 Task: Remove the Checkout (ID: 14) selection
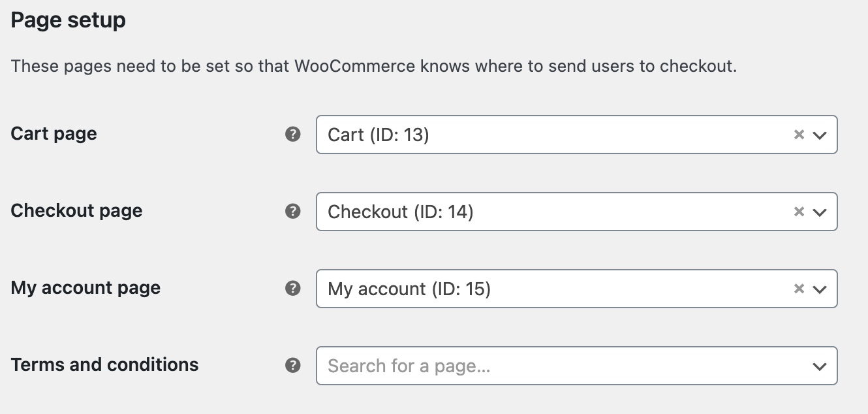click(799, 212)
